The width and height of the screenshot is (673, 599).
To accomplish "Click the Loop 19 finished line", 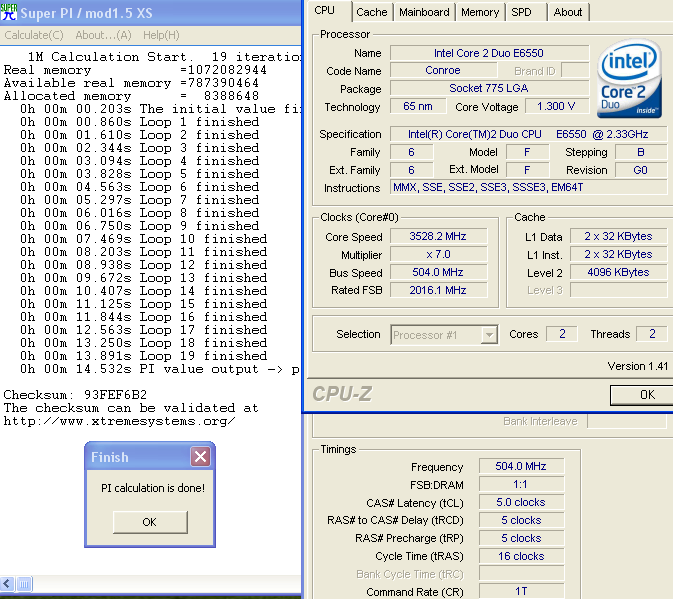I will [x=143, y=356].
